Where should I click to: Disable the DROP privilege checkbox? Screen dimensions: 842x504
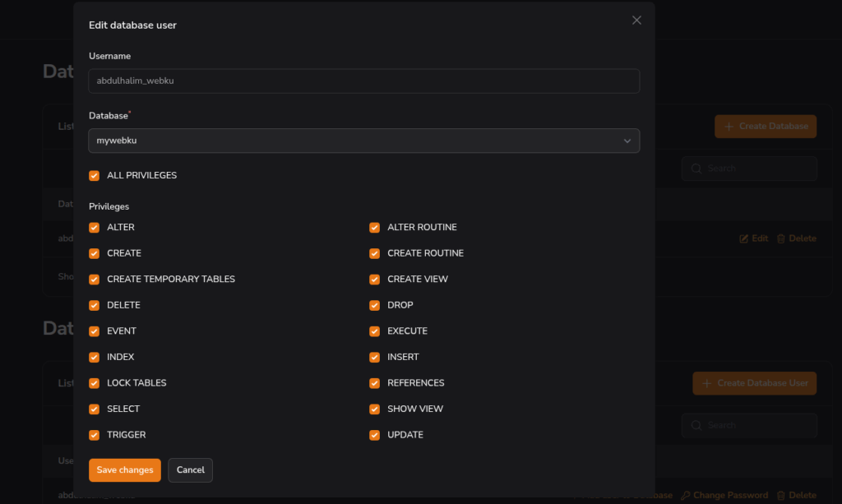tap(375, 305)
